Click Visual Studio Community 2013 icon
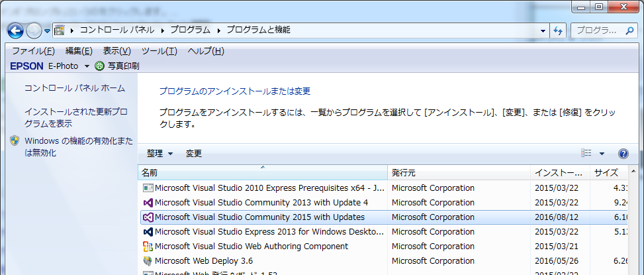Screen dimensions: 644x275 coord(148,203)
